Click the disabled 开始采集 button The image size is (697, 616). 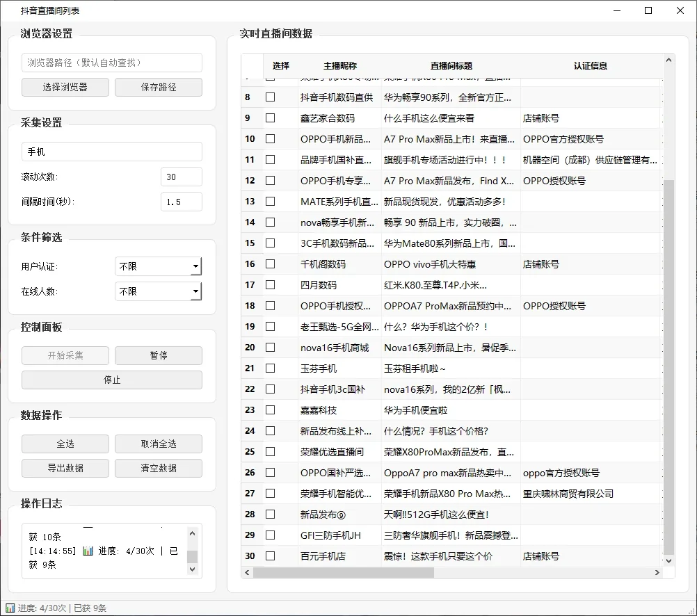click(x=65, y=355)
